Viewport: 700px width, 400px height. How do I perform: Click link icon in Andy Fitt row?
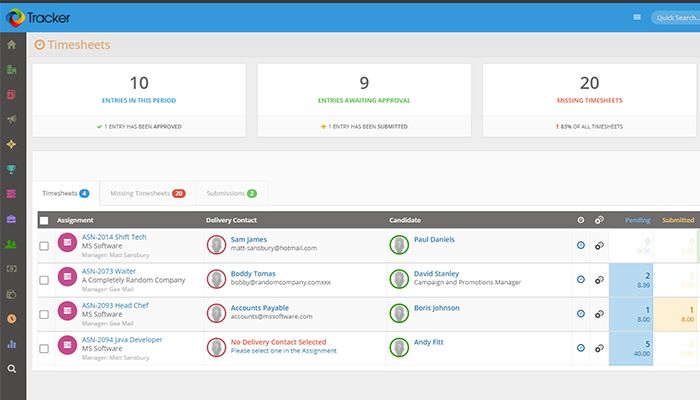599,348
